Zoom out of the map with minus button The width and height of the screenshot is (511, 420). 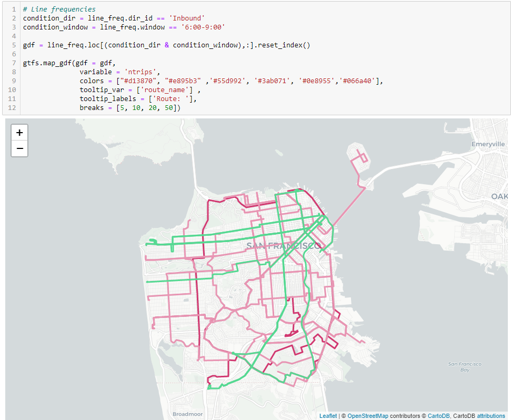[19, 148]
